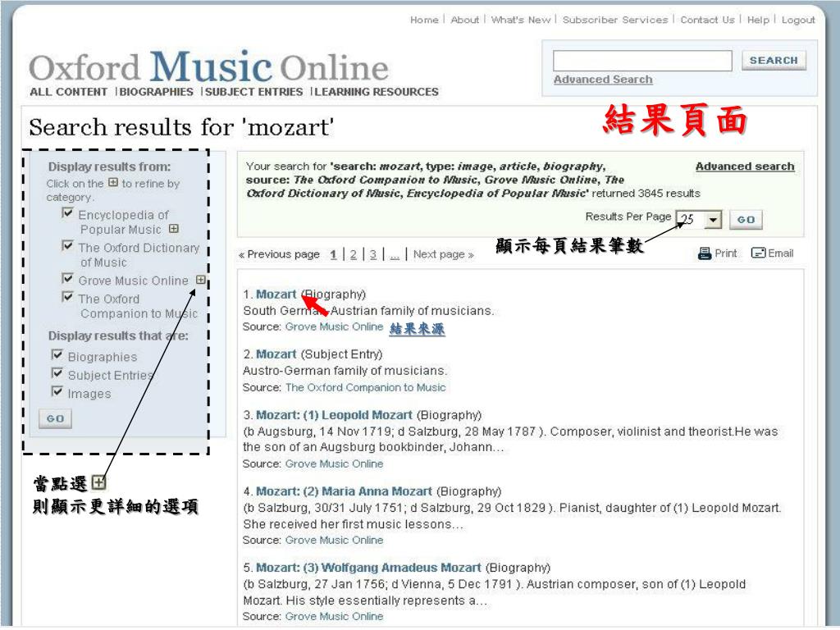Image resolution: width=840 pixels, height=630 pixels.
Task: Click Previous page link
Action: 279,254
